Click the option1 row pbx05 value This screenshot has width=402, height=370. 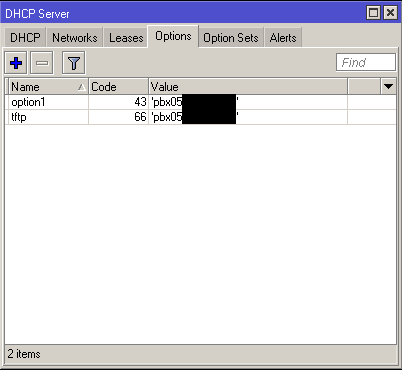pos(195,102)
